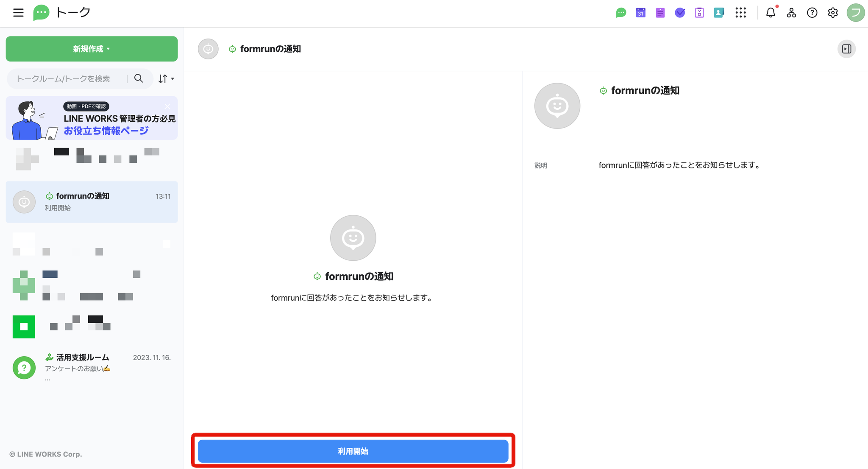Open the 新規作成 create dropdown
This screenshot has height=469, width=868.
click(x=92, y=49)
